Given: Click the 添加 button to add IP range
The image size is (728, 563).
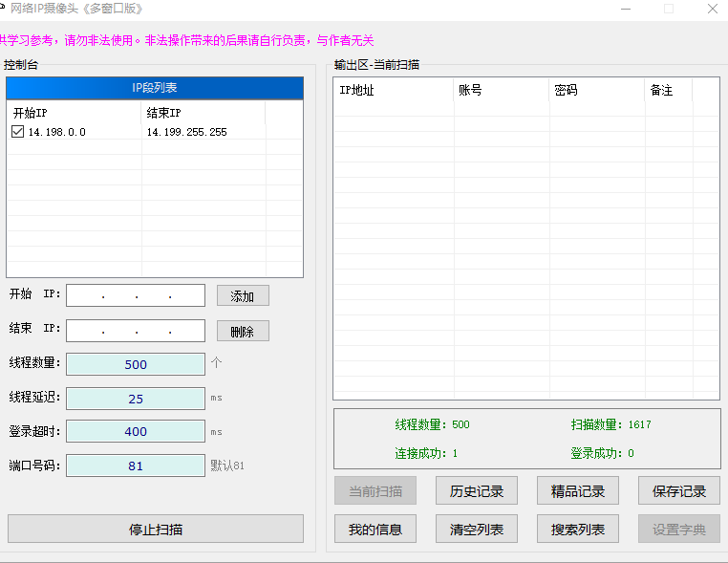Looking at the screenshot, I should coord(243,296).
